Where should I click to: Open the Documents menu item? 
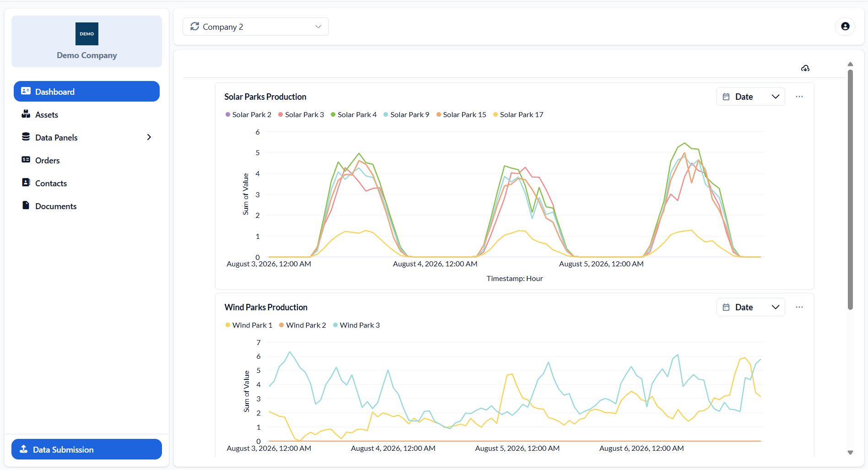pos(87,206)
